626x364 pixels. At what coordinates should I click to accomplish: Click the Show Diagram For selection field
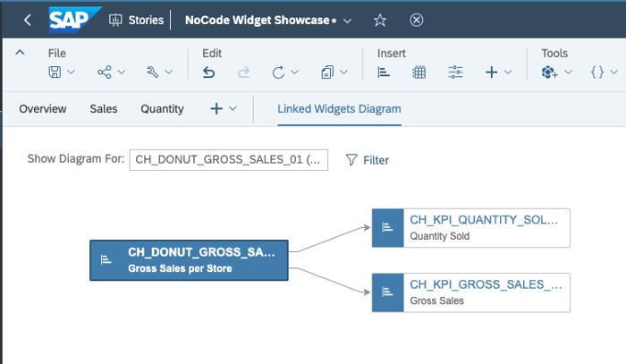point(229,160)
